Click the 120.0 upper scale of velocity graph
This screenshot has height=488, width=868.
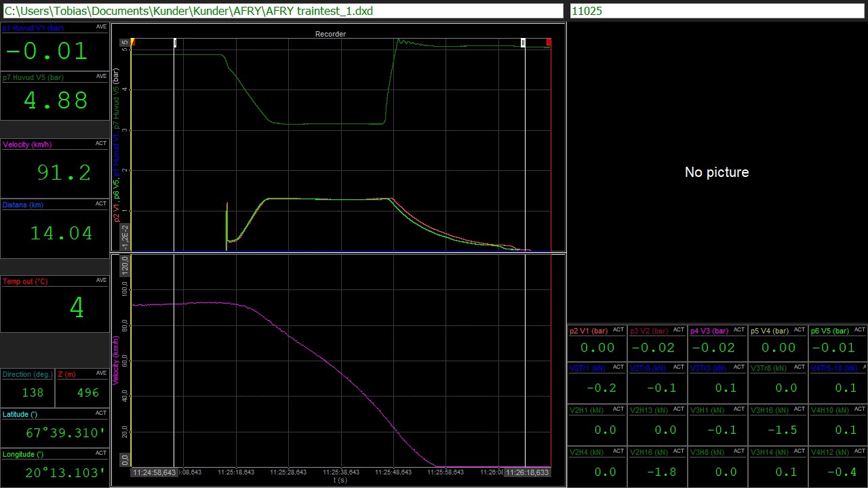(x=125, y=265)
